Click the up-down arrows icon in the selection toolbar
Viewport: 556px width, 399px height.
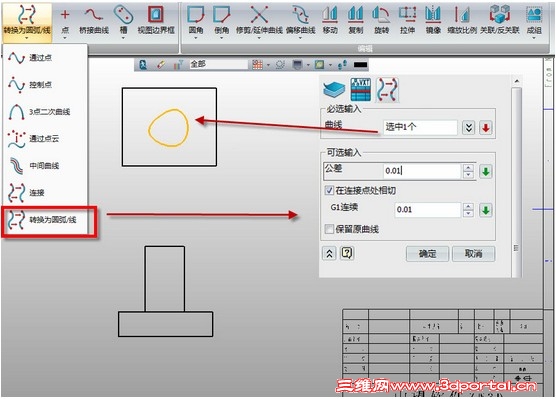pos(342,65)
